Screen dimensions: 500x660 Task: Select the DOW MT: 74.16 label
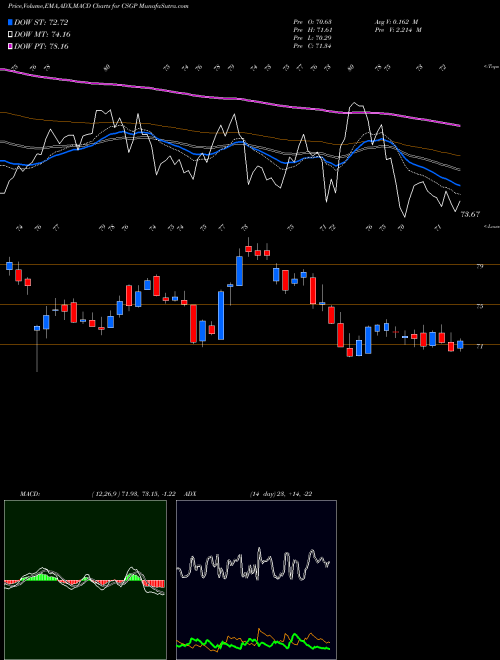(x=42, y=35)
